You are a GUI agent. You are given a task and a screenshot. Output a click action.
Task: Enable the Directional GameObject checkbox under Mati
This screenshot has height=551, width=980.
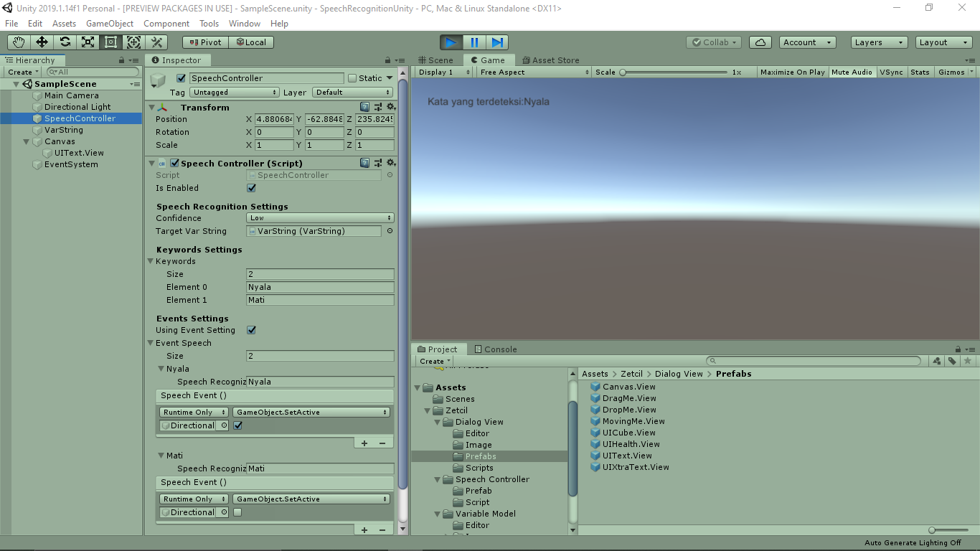[x=238, y=512]
